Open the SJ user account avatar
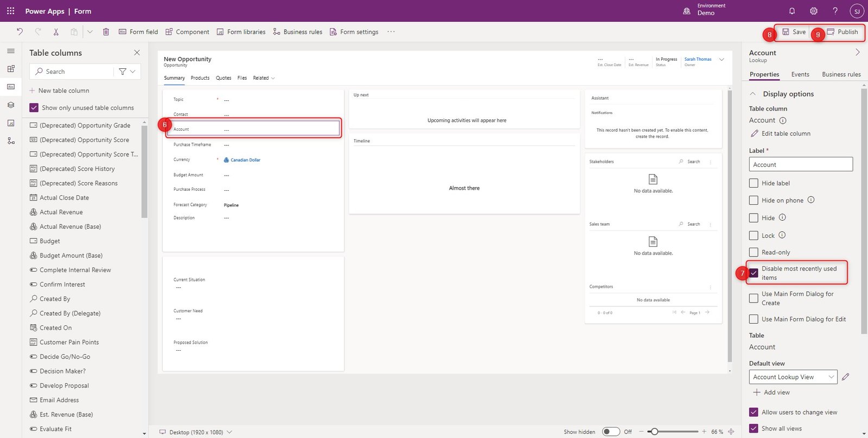Image resolution: width=868 pixels, height=438 pixels. (857, 11)
